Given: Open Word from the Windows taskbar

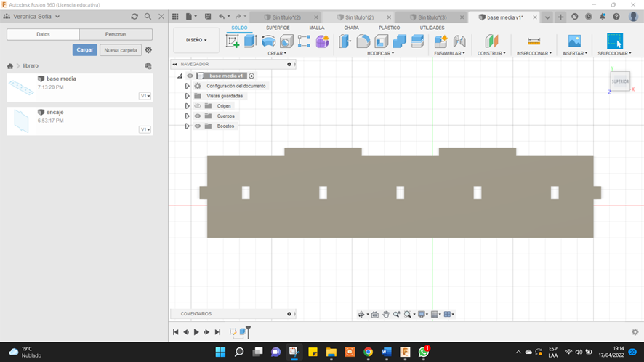Looking at the screenshot, I should click(387, 352).
